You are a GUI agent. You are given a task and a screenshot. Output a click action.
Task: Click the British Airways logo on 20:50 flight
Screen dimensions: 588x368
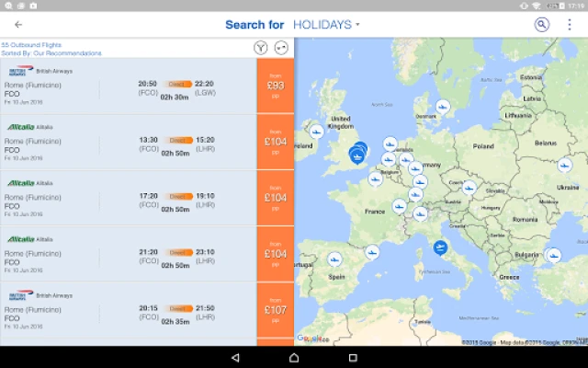(21, 71)
